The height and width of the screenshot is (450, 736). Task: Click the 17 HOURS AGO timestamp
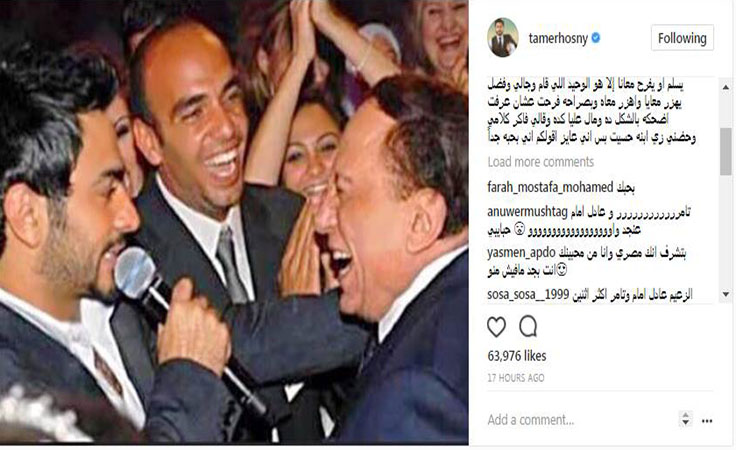tap(516, 378)
